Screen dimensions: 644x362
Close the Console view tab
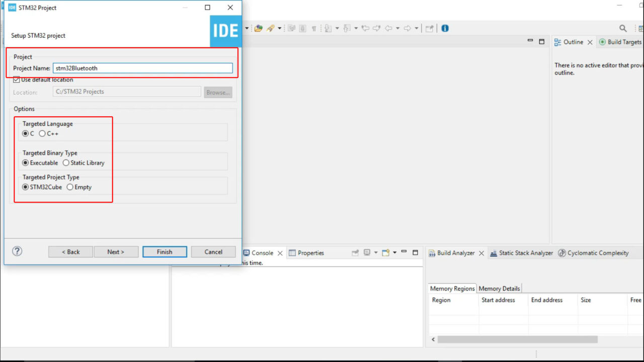[280, 253]
